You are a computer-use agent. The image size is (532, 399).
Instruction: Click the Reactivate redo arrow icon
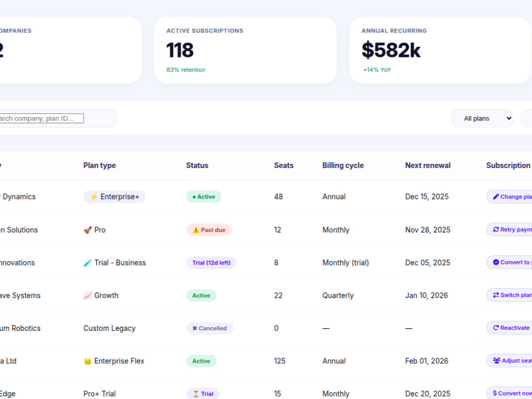pos(496,328)
